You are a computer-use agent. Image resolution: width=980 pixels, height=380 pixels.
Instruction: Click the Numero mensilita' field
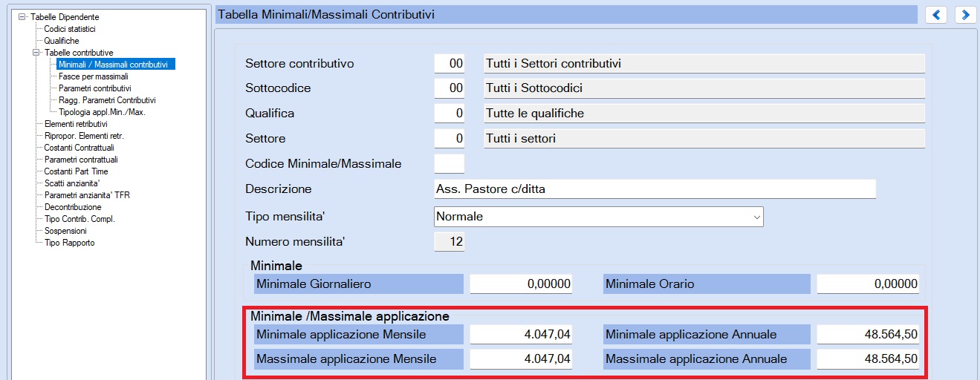(450, 241)
